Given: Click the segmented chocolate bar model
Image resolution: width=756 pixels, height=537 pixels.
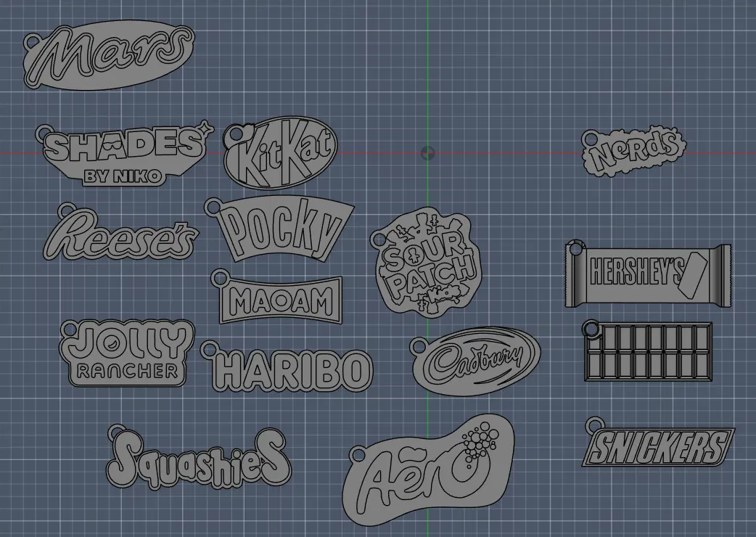Looking at the screenshot, I should pyautogui.click(x=647, y=351).
